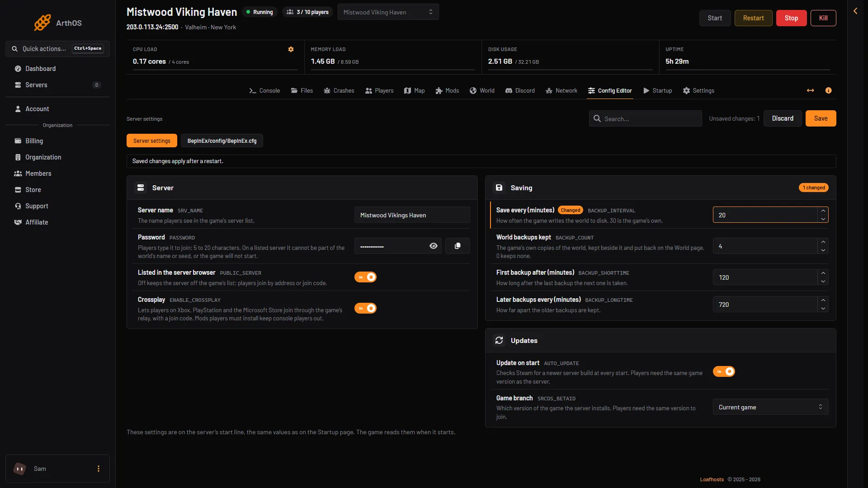Open Servers in the sidebar
Screen dimensions: 868x488
(x=57, y=85)
